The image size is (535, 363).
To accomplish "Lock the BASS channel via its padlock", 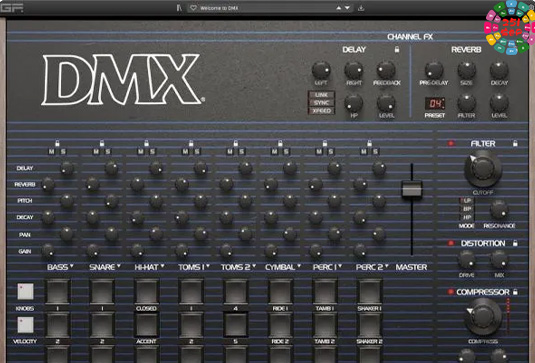I will (57, 143).
